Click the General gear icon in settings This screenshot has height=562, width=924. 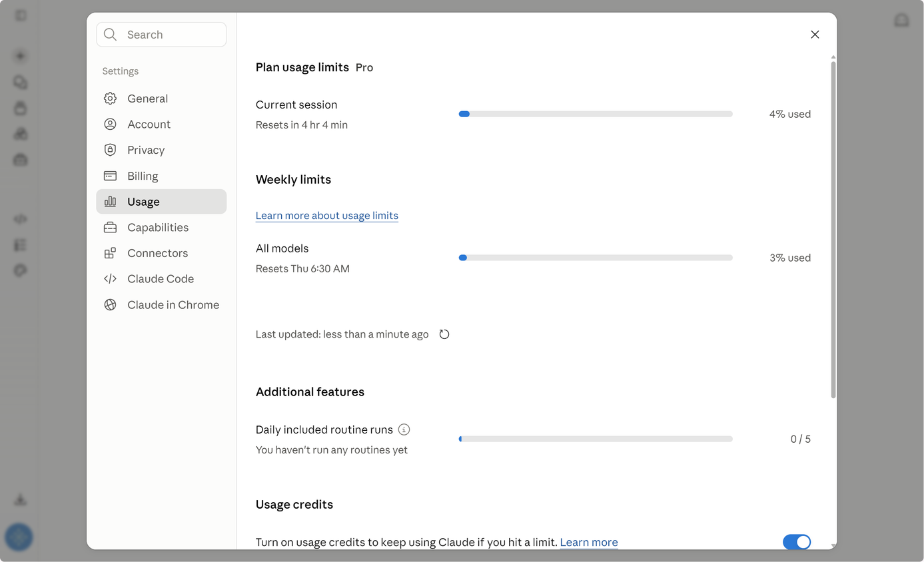111,99
